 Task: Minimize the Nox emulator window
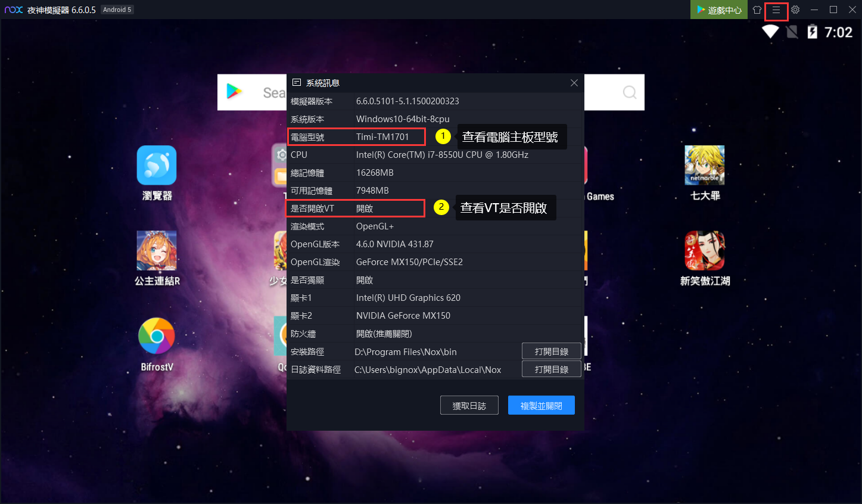[x=814, y=10]
